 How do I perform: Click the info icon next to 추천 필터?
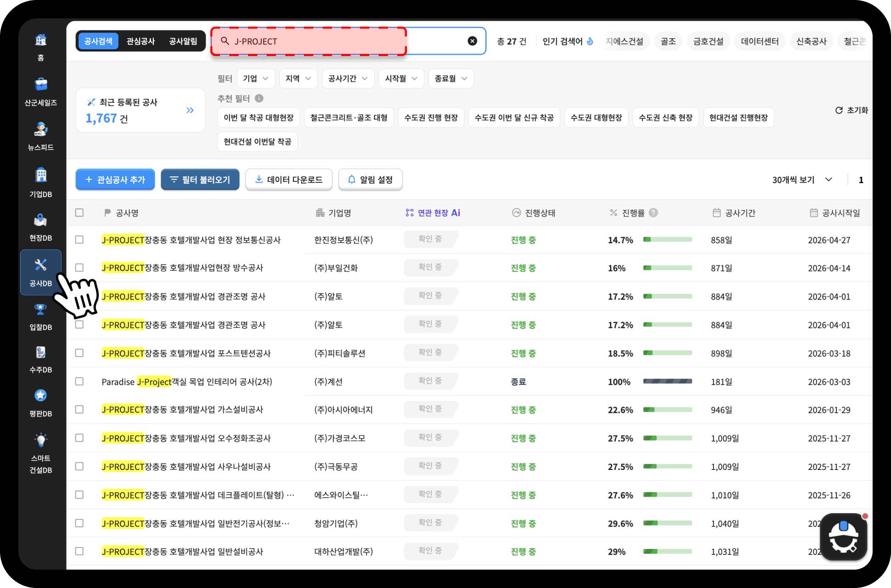click(259, 98)
